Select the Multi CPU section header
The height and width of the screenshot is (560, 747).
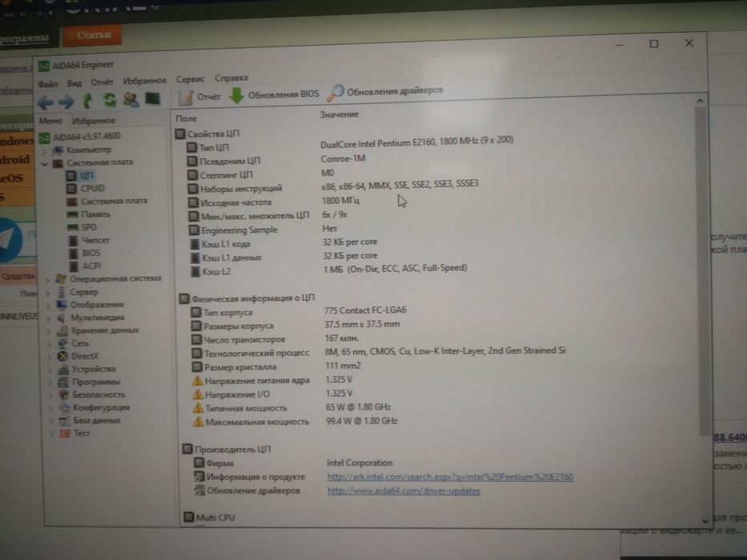210,517
